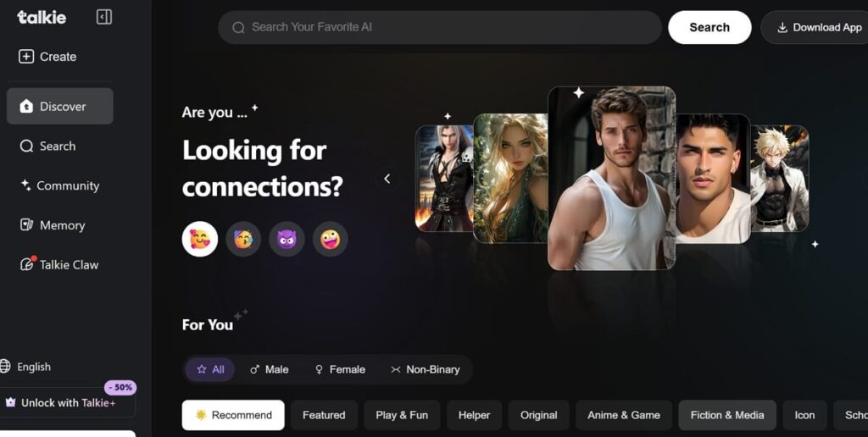868x437 pixels.
Task: Filter characters by Male
Action: point(269,369)
